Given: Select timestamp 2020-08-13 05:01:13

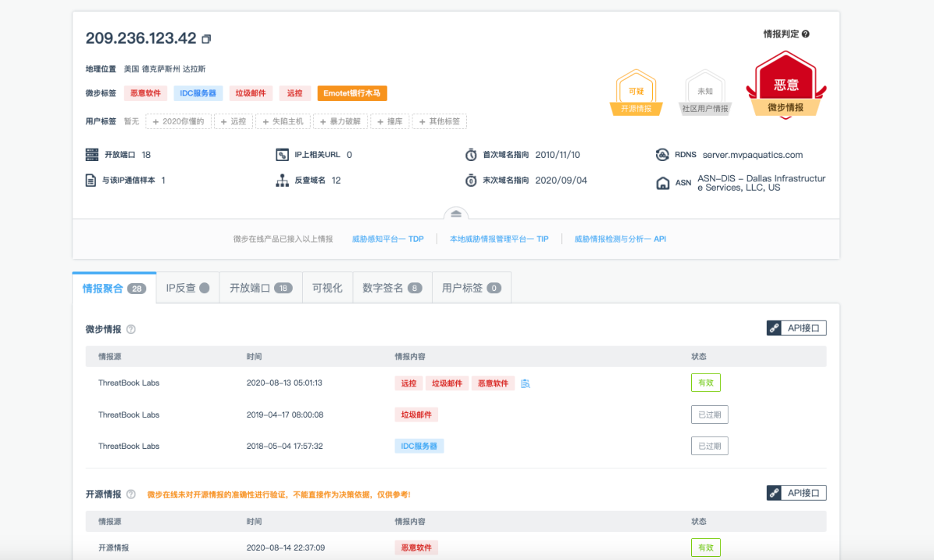Looking at the screenshot, I should 284,383.
